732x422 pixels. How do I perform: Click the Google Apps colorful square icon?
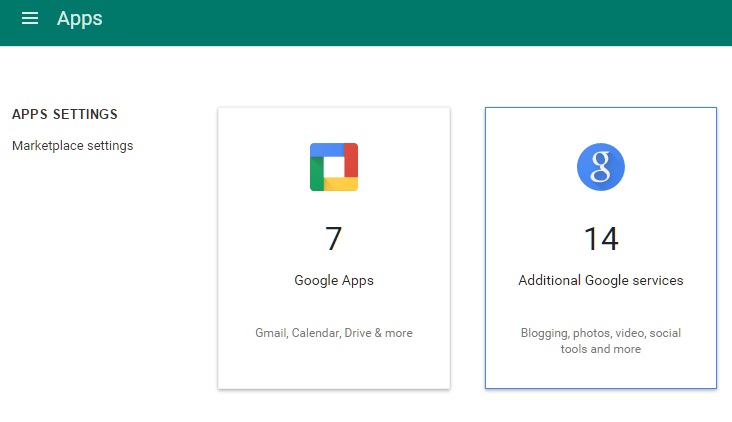[x=334, y=167]
